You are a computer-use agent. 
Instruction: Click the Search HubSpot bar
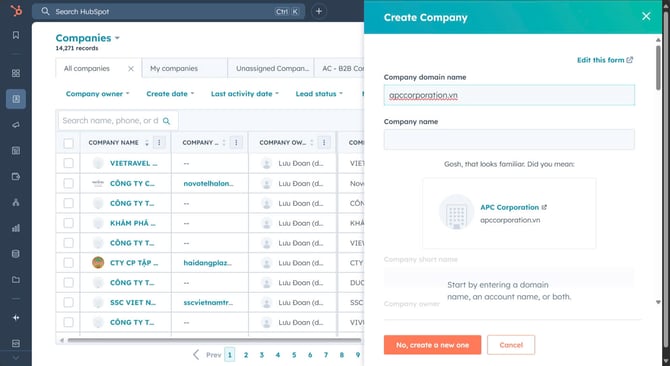[168, 12]
